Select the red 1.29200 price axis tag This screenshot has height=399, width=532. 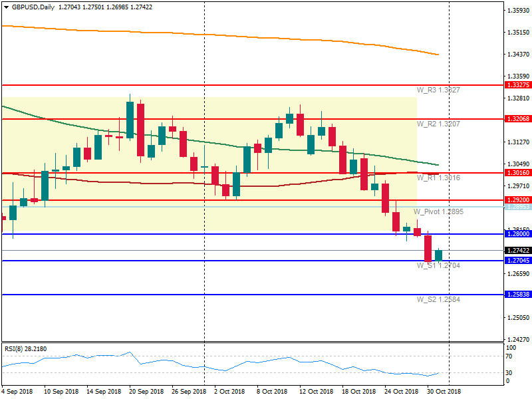click(x=517, y=199)
